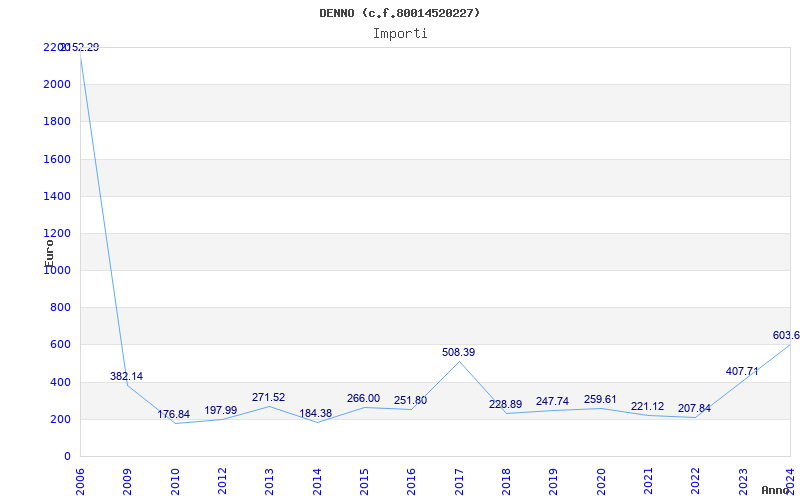The image size is (800, 500).
Task: Click the 2013 x-axis year label
Action: pyautogui.click(x=269, y=481)
